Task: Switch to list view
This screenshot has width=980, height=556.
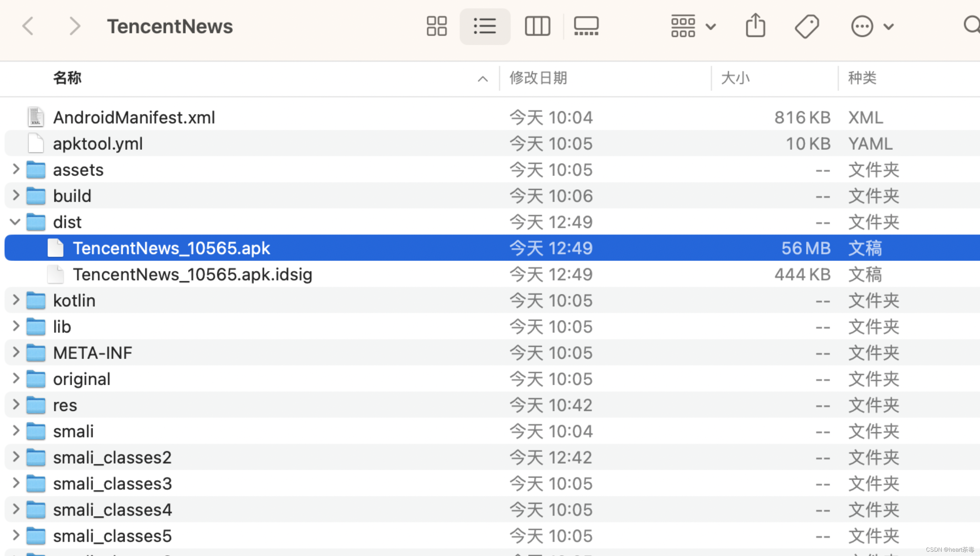Action: pyautogui.click(x=485, y=26)
